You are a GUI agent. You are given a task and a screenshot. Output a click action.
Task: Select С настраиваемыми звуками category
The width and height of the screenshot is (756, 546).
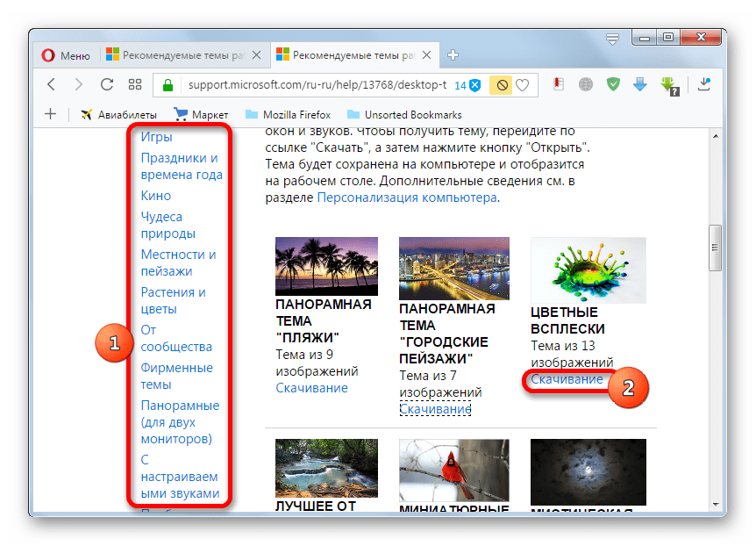[180, 477]
